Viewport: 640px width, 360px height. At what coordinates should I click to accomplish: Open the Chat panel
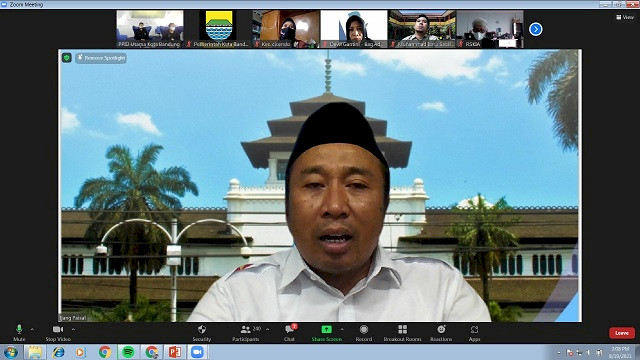point(290,333)
